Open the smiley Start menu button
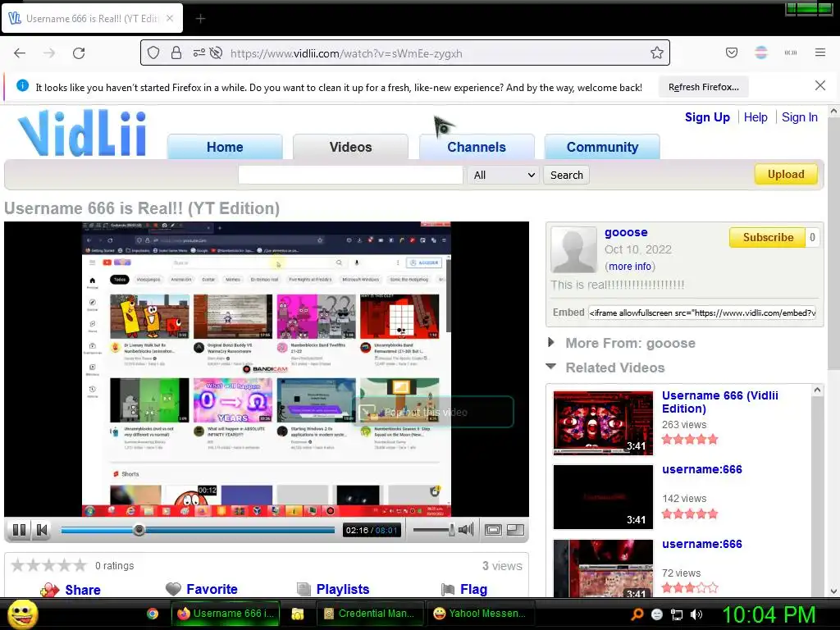The height and width of the screenshot is (630, 840). (22, 614)
